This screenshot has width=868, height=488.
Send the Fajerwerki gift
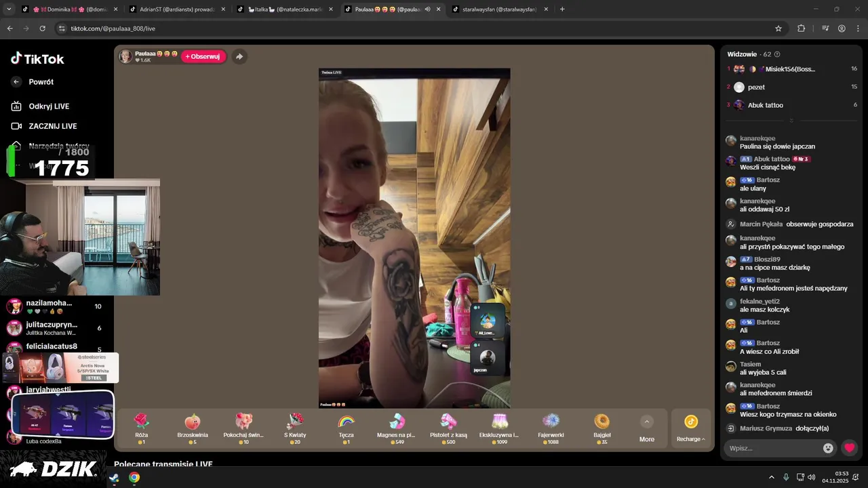point(551,428)
